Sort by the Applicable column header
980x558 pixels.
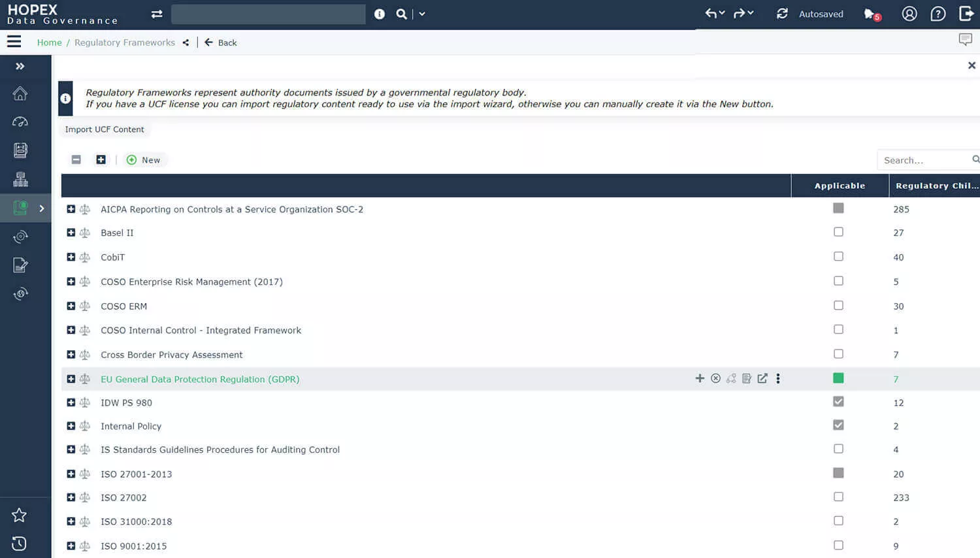click(x=840, y=186)
